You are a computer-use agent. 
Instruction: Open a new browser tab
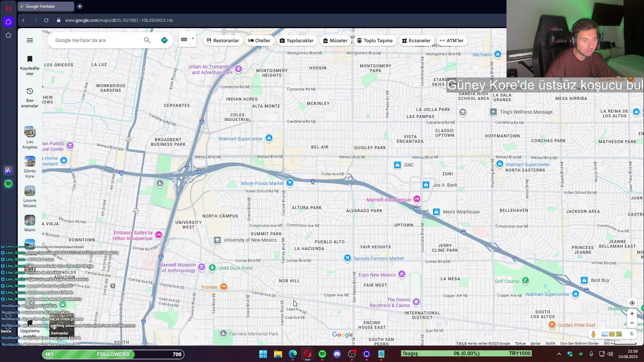[x=79, y=7]
